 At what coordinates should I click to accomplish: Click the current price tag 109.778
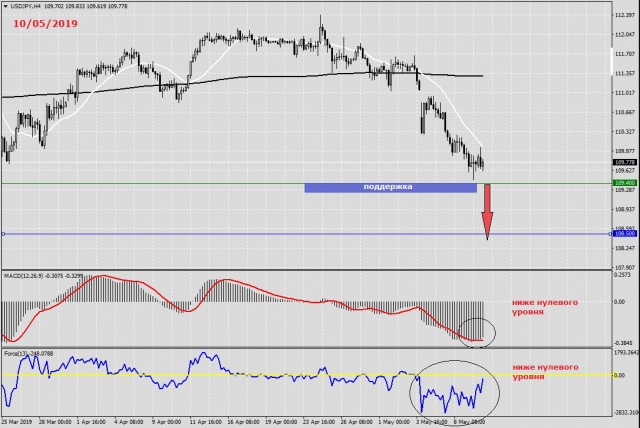624,162
